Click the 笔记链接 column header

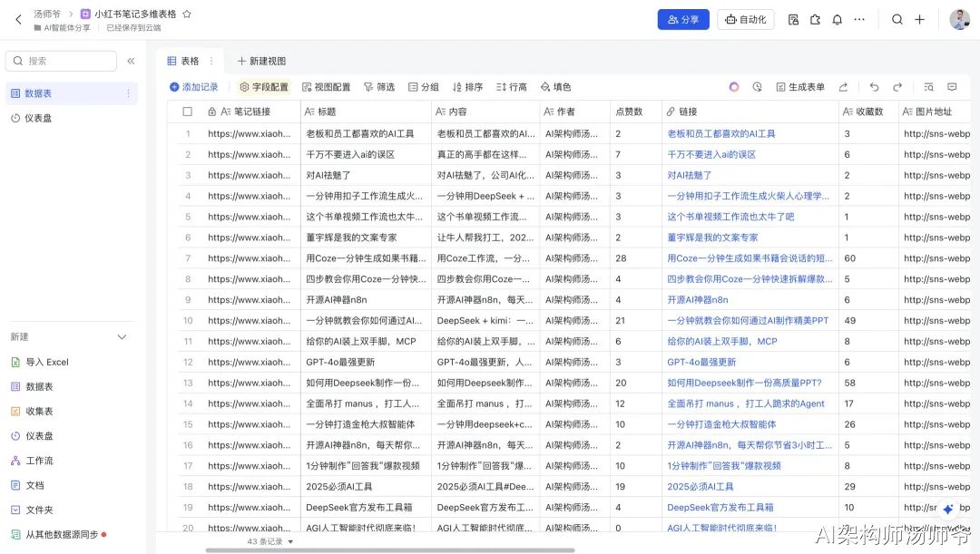pyautogui.click(x=250, y=112)
